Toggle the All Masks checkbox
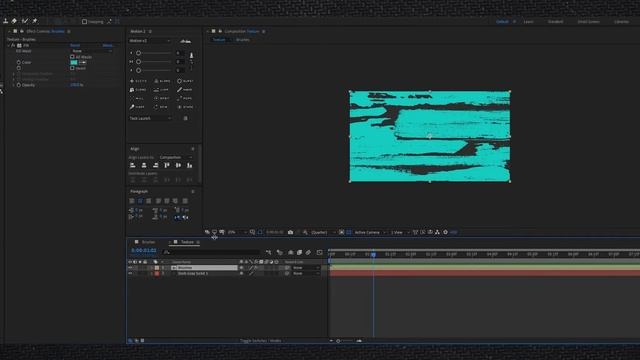 tap(72, 57)
